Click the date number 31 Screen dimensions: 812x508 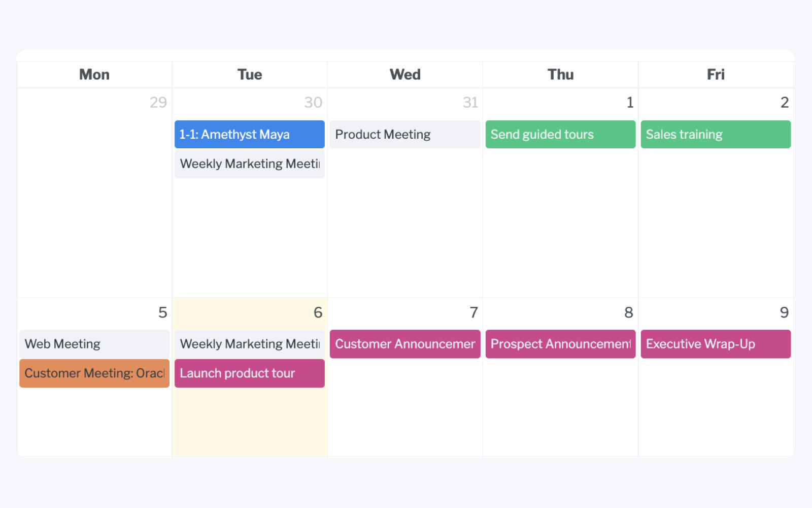[x=471, y=102]
